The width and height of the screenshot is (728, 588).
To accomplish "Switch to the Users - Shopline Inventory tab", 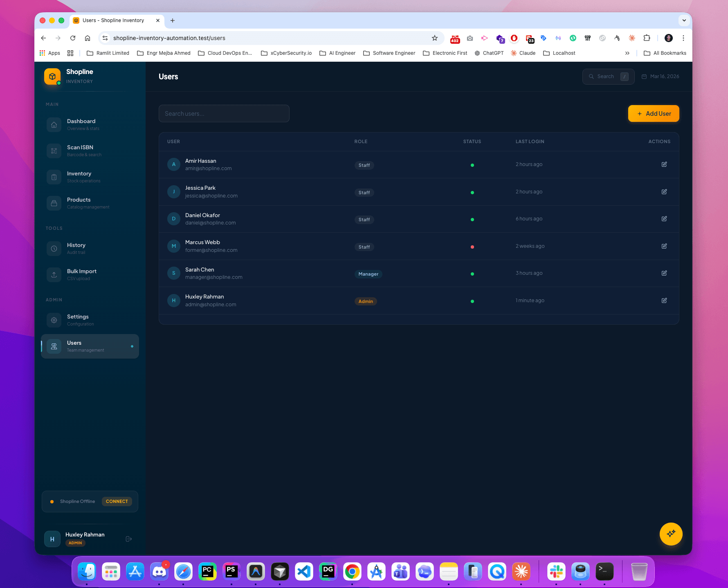I will [113, 20].
